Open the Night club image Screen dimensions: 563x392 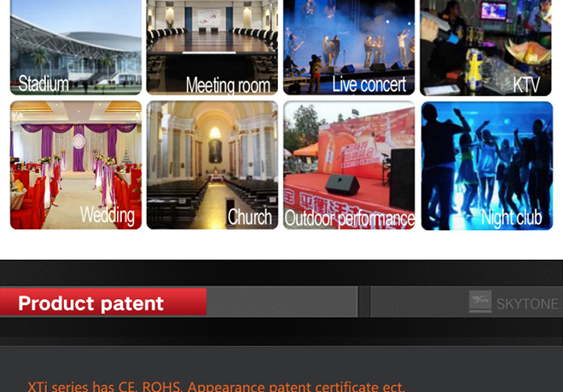(x=487, y=165)
